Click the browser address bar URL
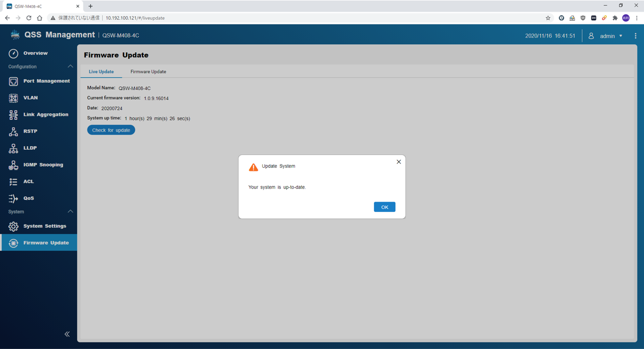This screenshot has height=349, width=644. (135, 18)
